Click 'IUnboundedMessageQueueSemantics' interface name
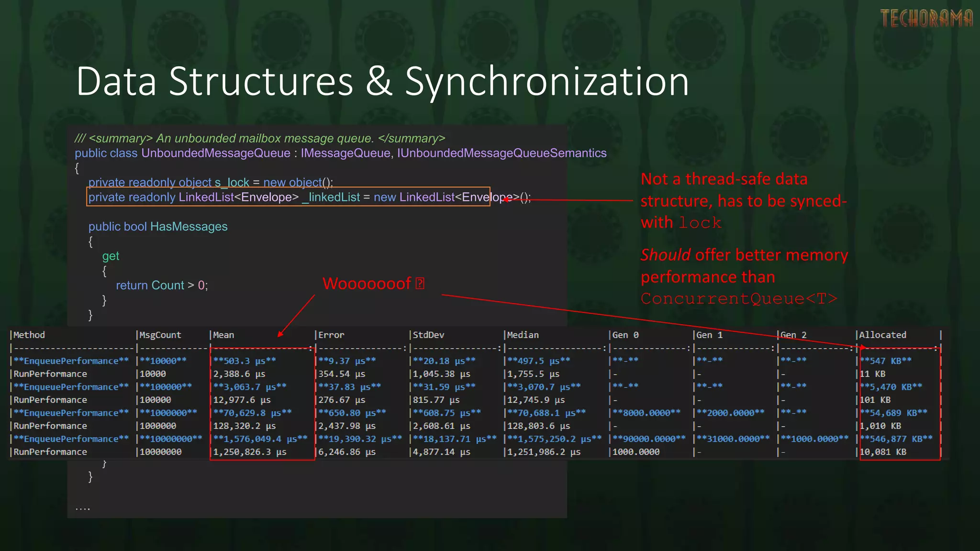 501,153
